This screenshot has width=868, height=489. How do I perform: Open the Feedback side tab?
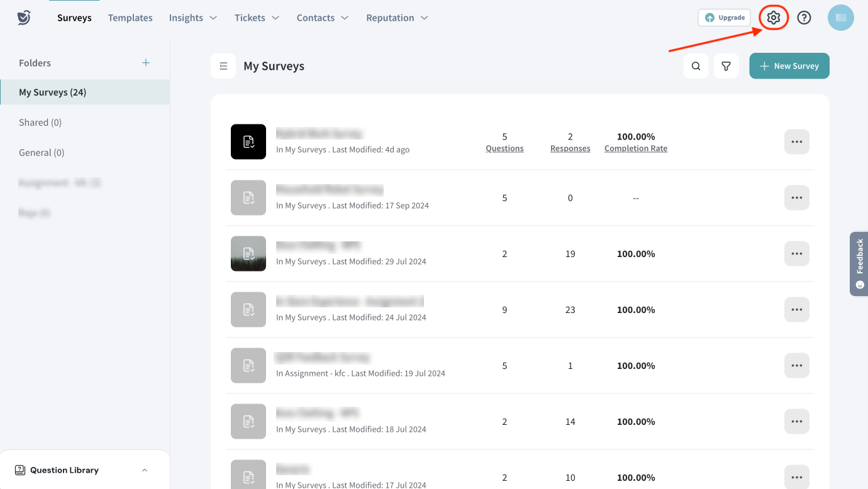(x=859, y=264)
